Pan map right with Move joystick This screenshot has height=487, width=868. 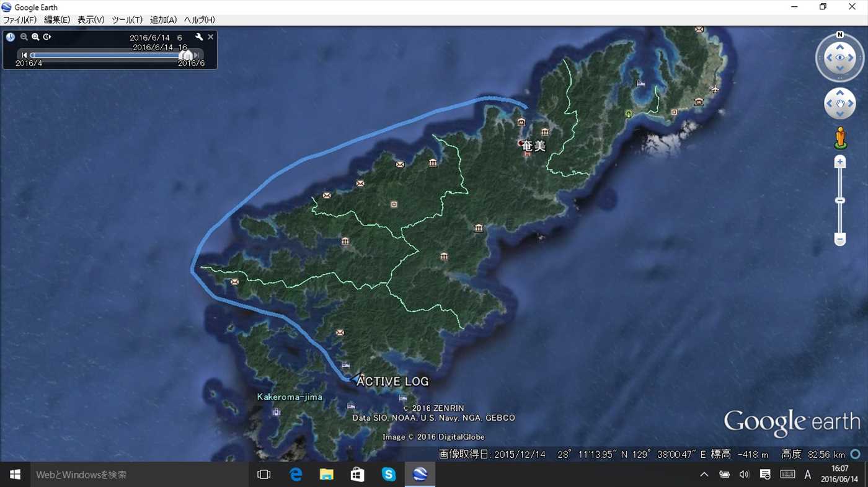(x=851, y=103)
